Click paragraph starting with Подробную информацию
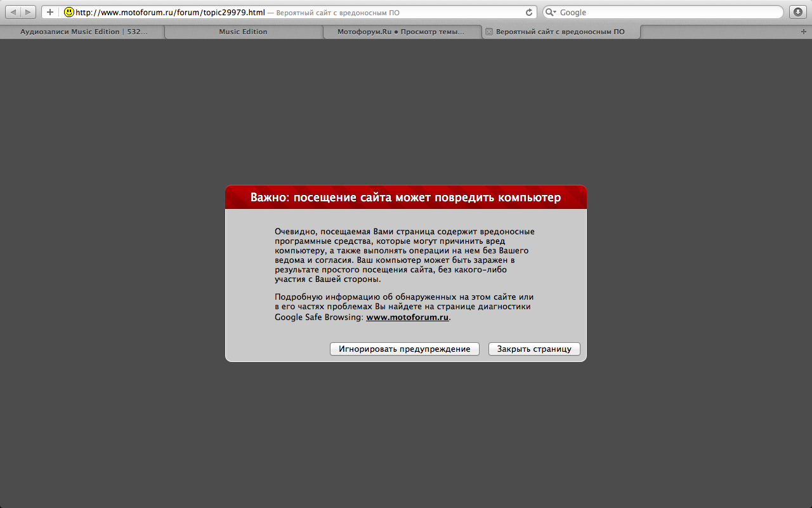 point(405,307)
